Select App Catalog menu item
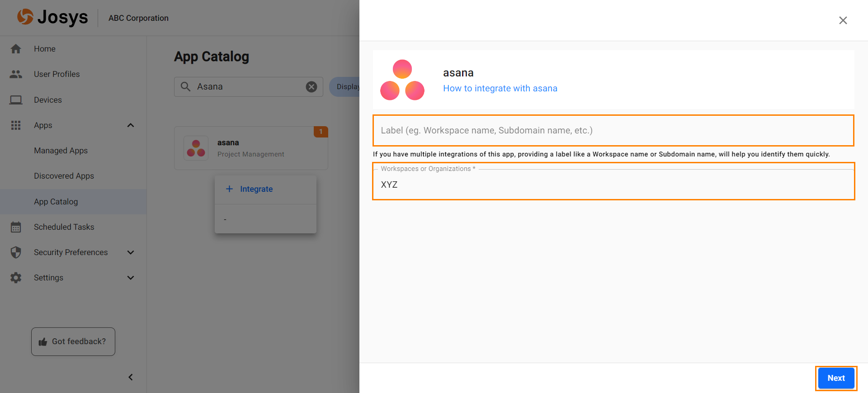This screenshot has height=393, width=868. pyautogui.click(x=73, y=202)
